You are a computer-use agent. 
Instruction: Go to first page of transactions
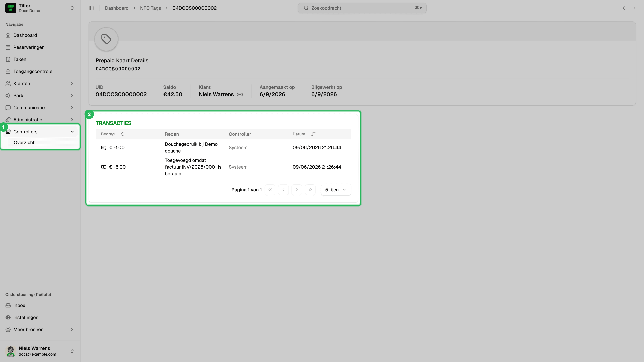[x=270, y=190]
